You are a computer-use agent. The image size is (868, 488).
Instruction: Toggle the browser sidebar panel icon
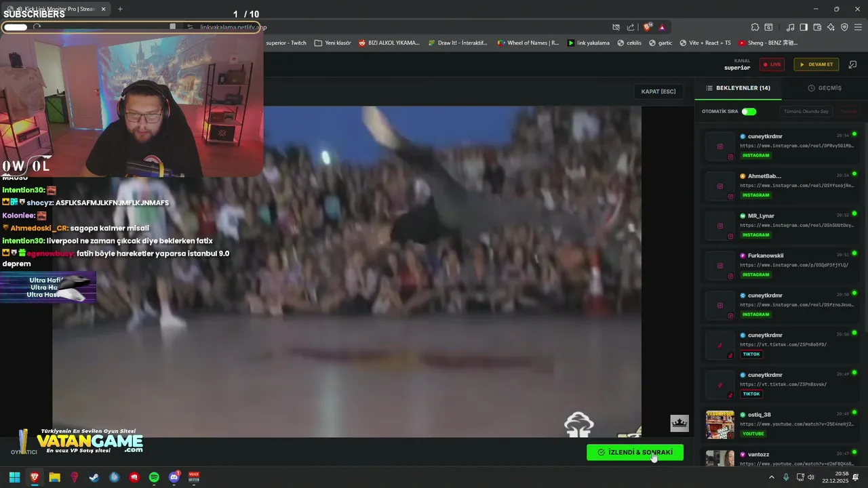(x=804, y=27)
